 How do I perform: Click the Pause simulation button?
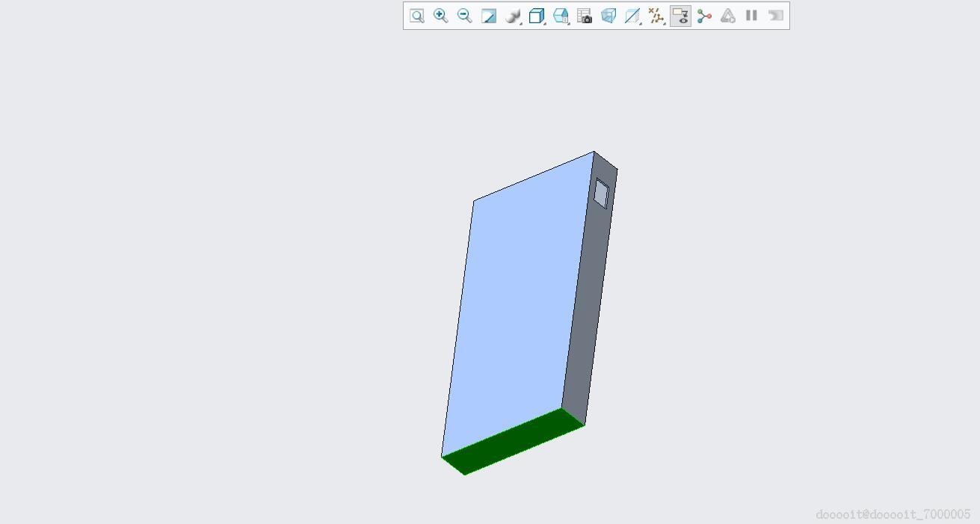[752, 16]
